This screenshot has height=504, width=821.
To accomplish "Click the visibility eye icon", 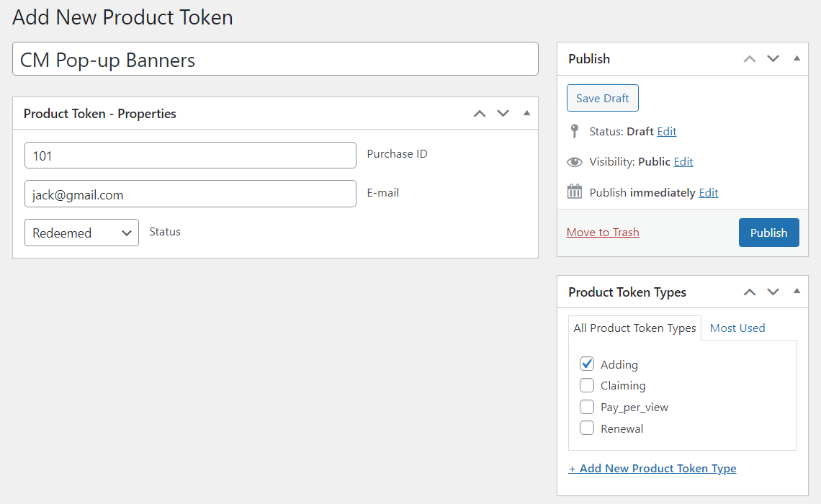I will point(575,162).
